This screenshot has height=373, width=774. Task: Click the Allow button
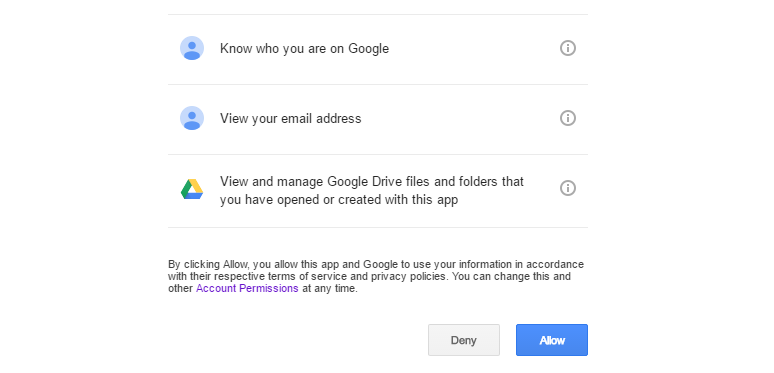pyautogui.click(x=552, y=340)
